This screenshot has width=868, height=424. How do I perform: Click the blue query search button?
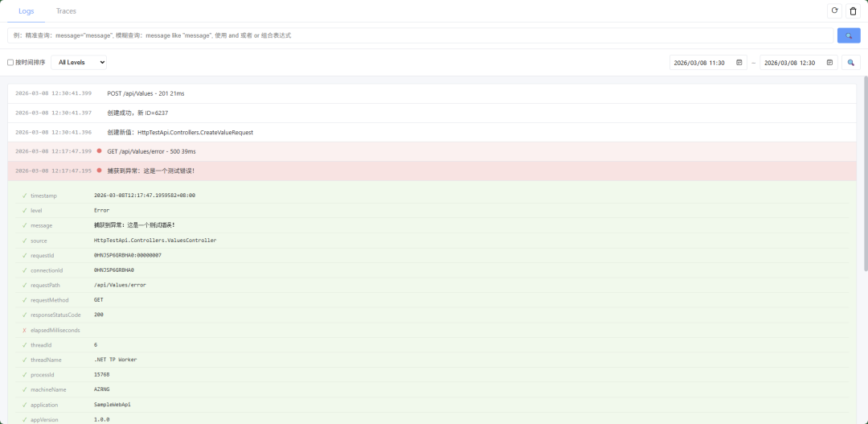[x=849, y=35]
